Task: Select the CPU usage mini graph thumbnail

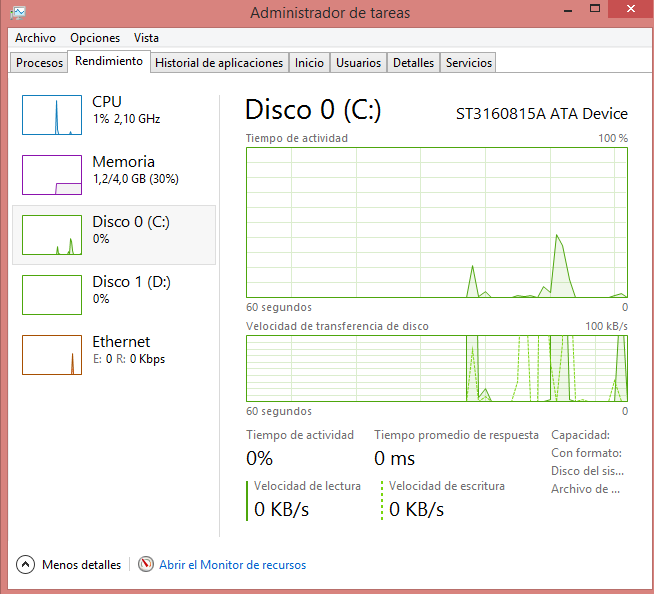Action: [52, 115]
